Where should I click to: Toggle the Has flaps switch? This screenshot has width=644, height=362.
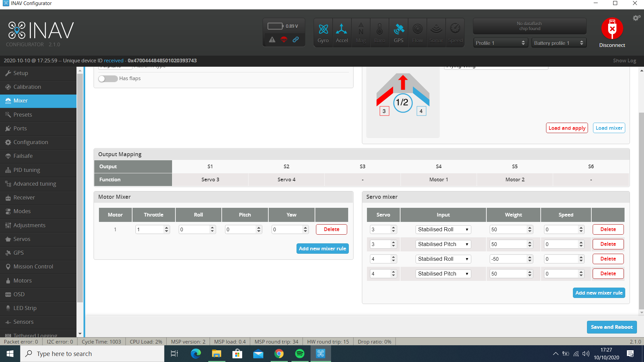(108, 78)
